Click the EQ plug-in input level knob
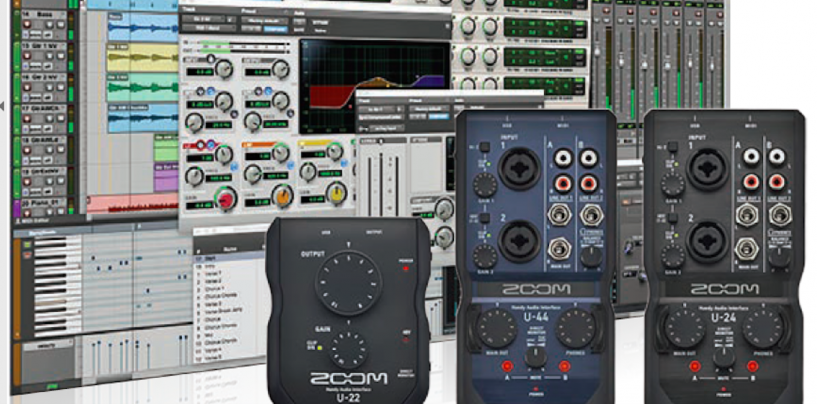The image size is (817, 404). [x=224, y=68]
